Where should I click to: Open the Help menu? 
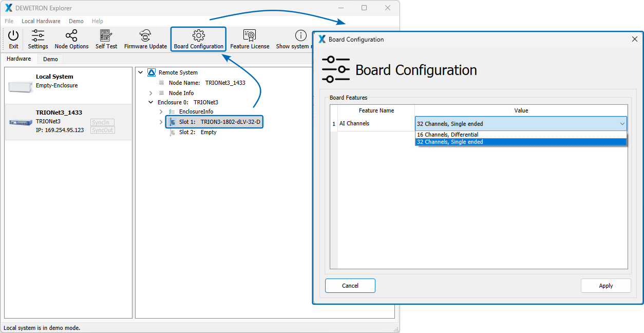pyautogui.click(x=98, y=21)
